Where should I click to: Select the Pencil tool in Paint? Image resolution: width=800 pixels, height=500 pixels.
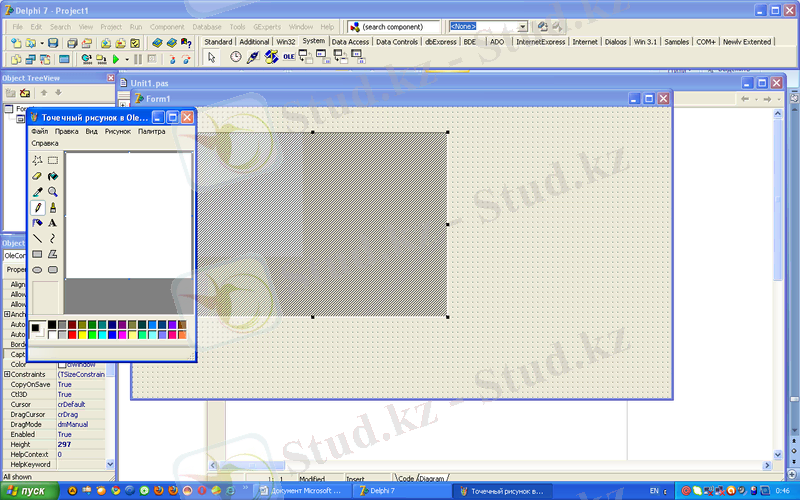pyautogui.click(x=37, y=208)
